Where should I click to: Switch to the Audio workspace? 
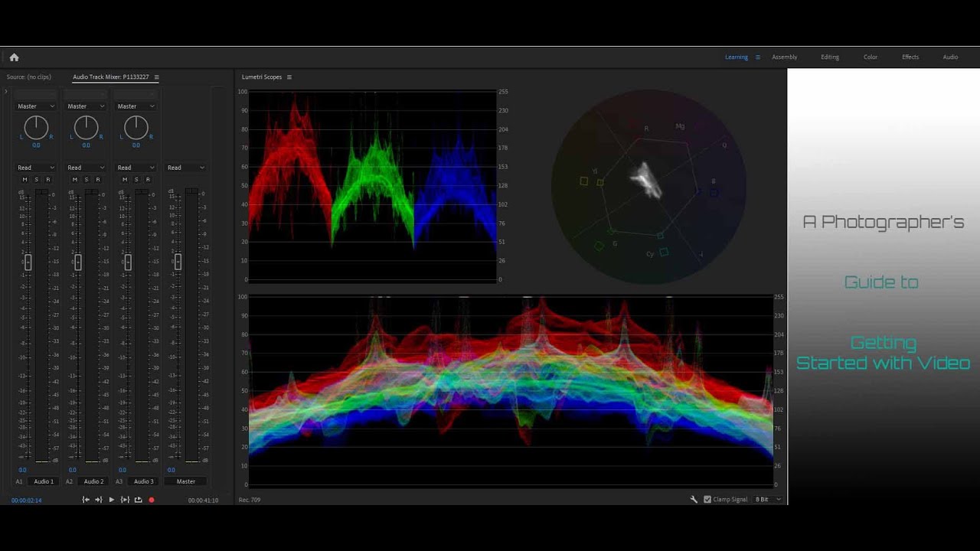point(950,57)
